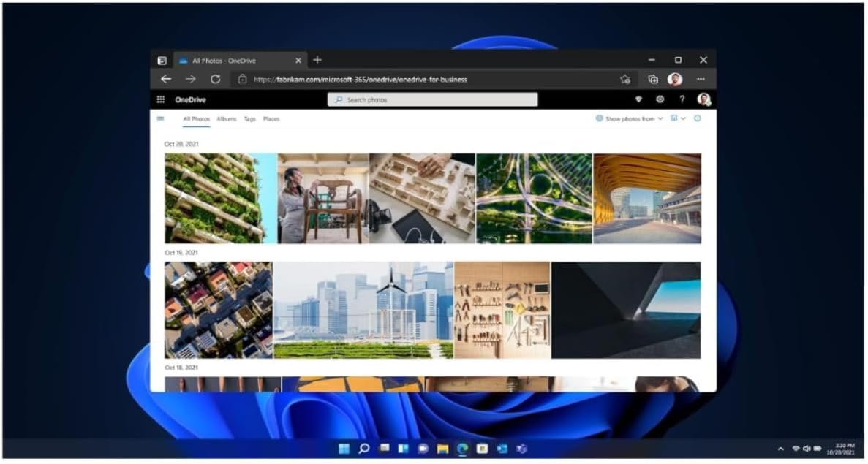868x464 pixels.
Task: Add page to favorites star icon
Action: [624, 79]
